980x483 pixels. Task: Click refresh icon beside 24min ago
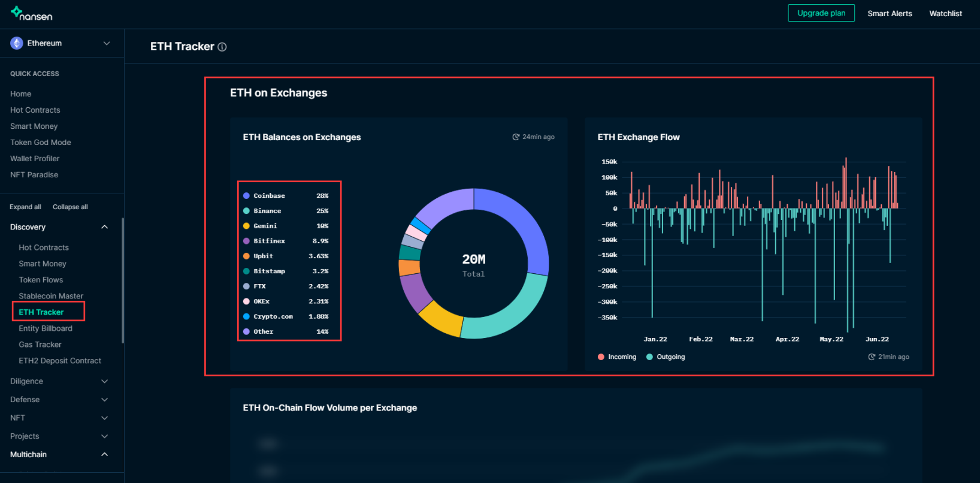click(516, 137)
